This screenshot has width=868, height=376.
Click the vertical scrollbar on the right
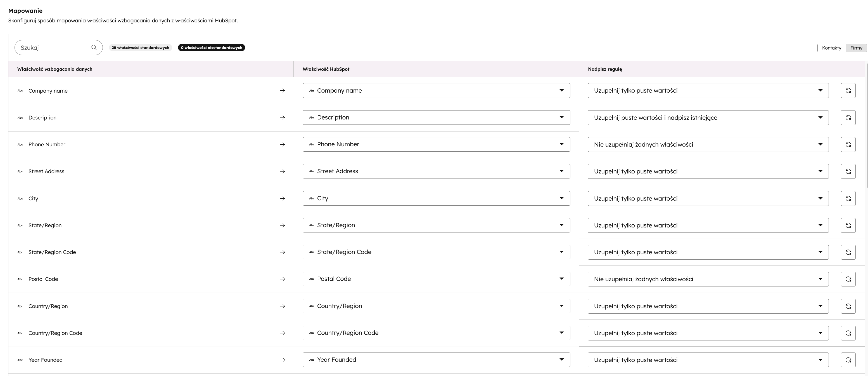[x=866, y=125]
